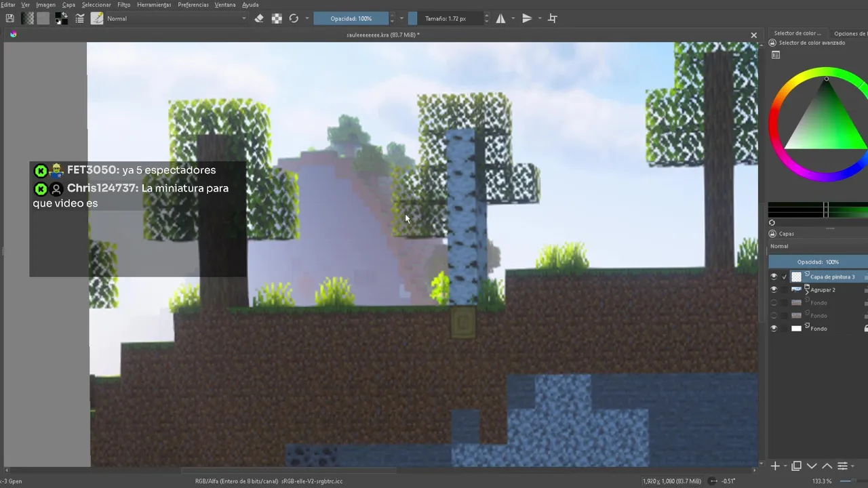Hide the Agrupar 2 group layer

pos(774,289)
